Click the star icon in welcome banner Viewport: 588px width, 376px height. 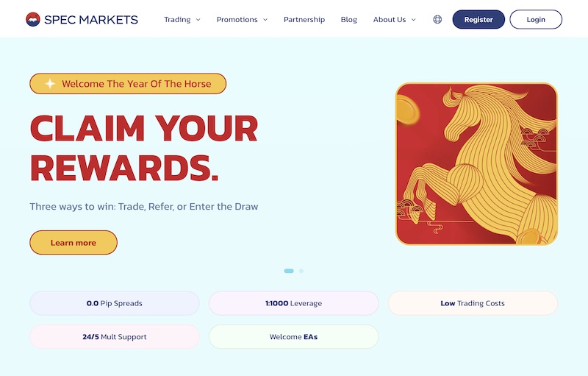coord(50,84)
